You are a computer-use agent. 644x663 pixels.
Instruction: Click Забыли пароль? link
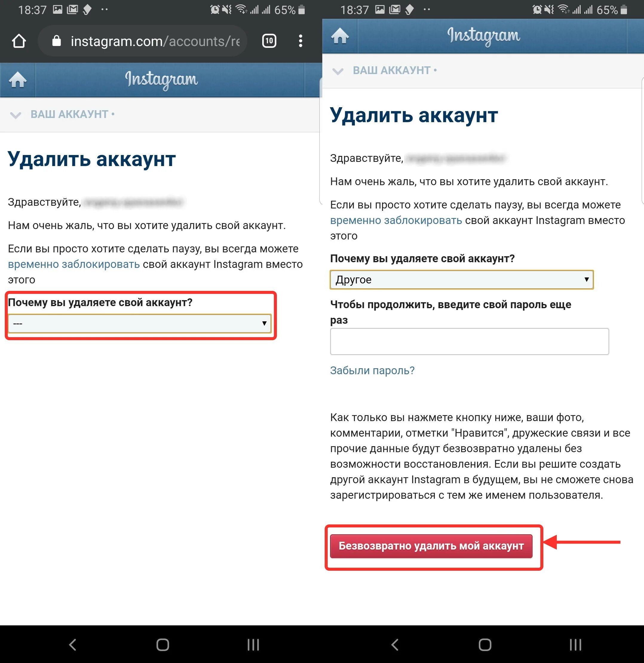click(372, 370)
